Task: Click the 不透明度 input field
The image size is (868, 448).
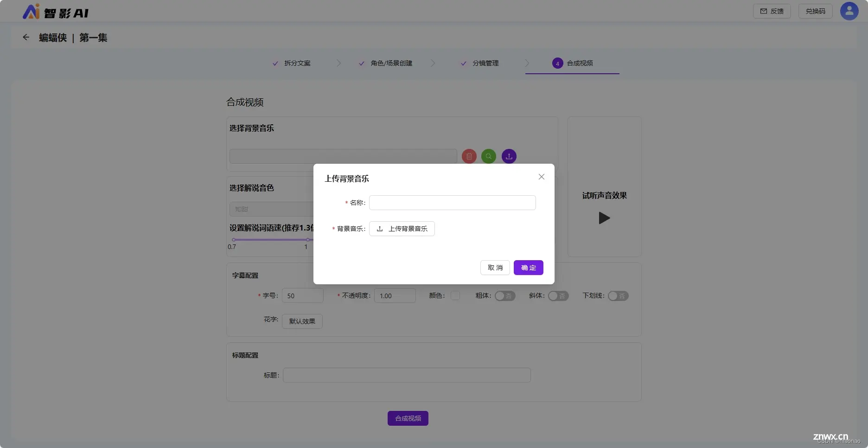Action: point(395,295)
